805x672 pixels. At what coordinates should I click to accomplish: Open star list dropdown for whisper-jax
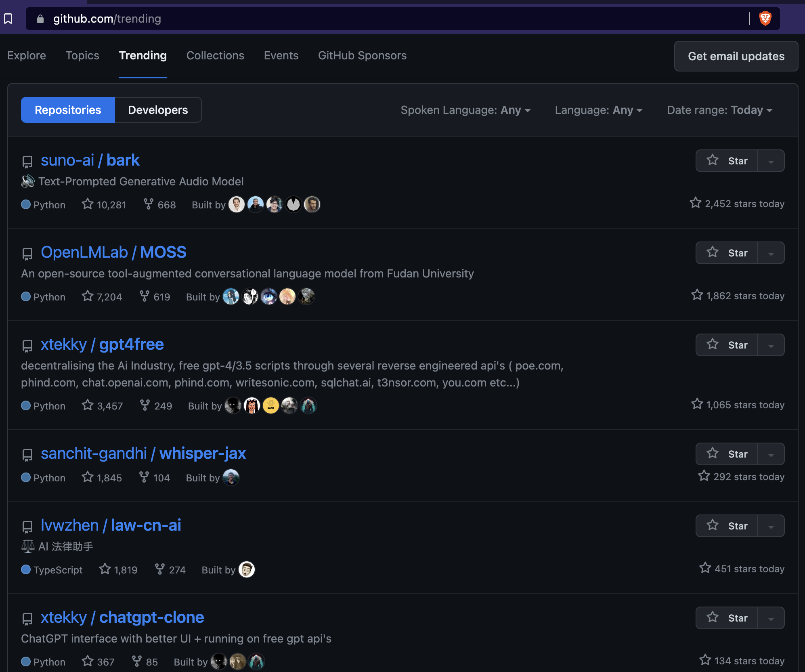tap(771, 454)
